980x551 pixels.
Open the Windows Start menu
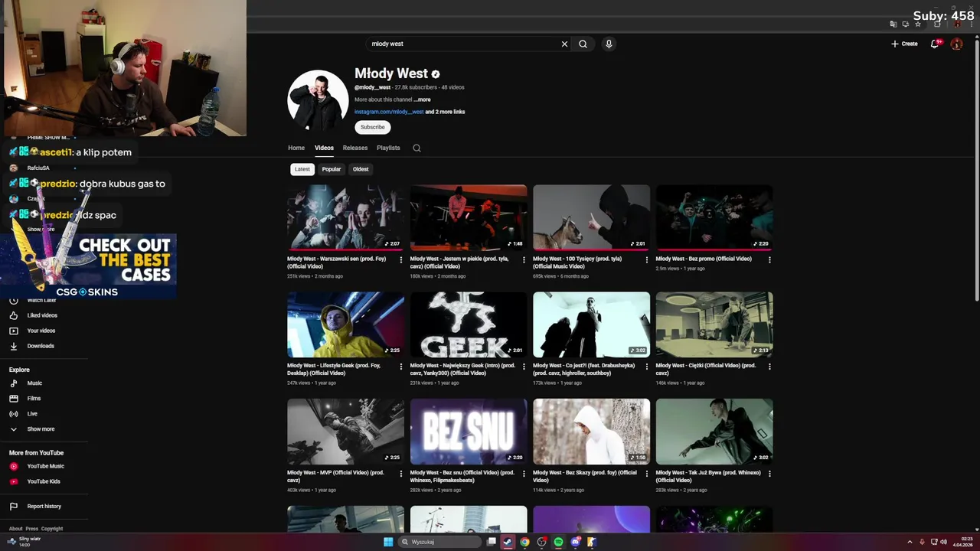point(388,542)
